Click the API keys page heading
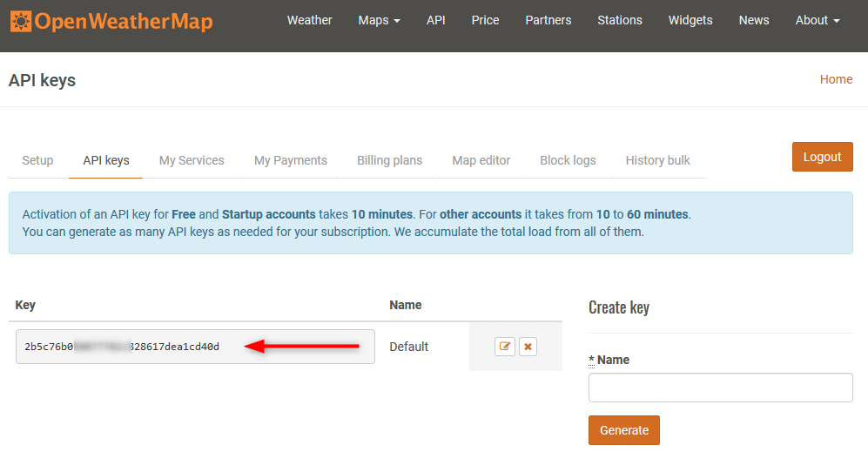 [x=42, y=80]
